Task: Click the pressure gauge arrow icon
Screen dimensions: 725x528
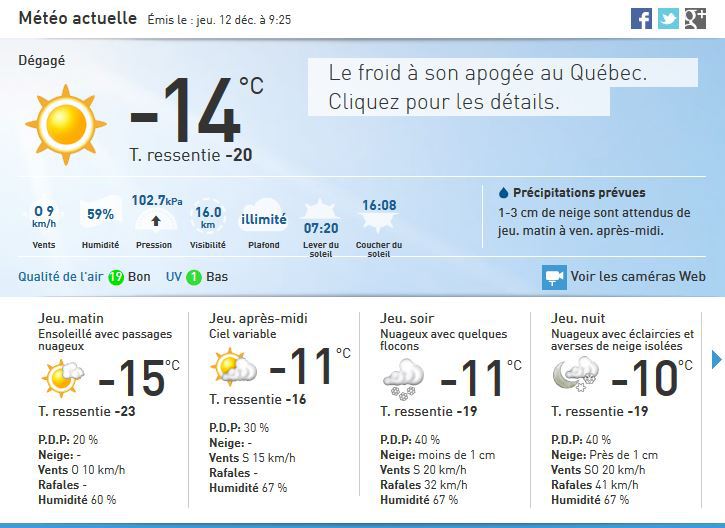Action: click(155, 221)
